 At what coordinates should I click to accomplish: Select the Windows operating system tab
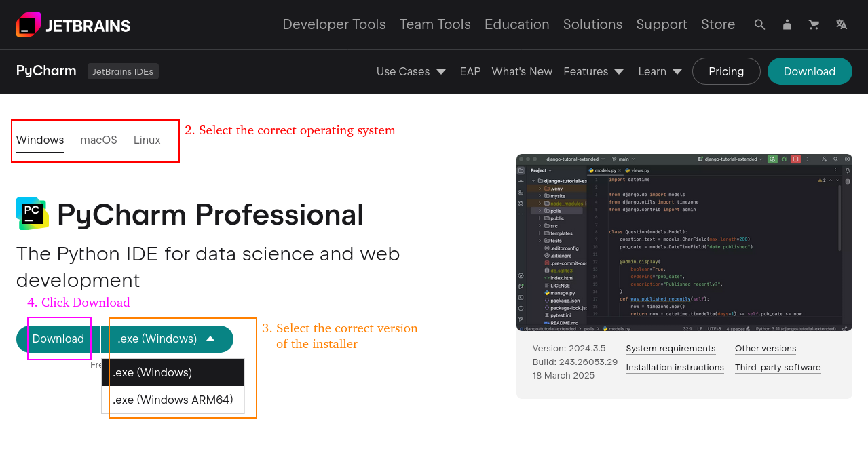[x=40, y=140]
